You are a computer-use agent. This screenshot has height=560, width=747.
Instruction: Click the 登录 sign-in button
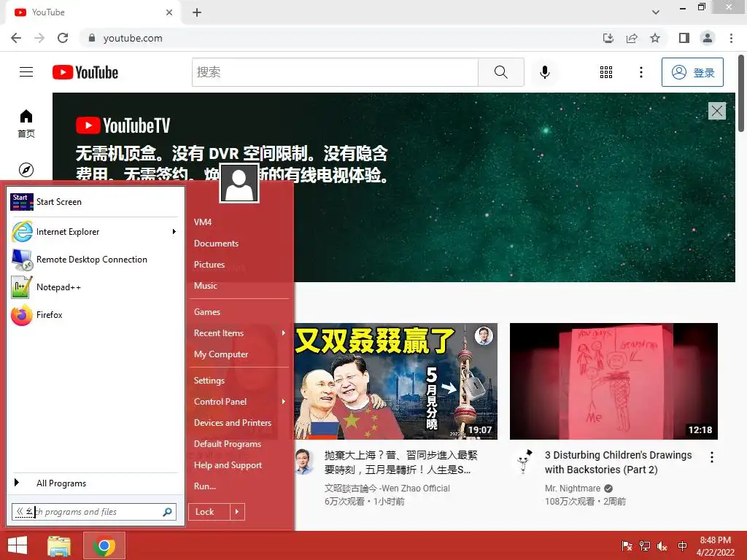(692, 72)
